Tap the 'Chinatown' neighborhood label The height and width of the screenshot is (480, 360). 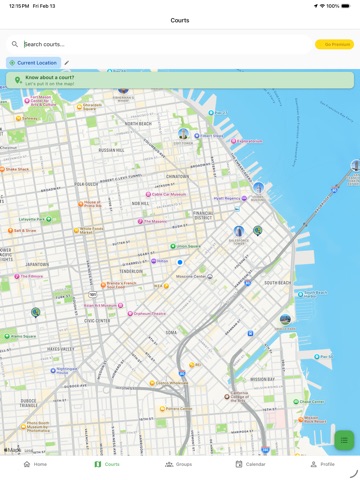177,176
